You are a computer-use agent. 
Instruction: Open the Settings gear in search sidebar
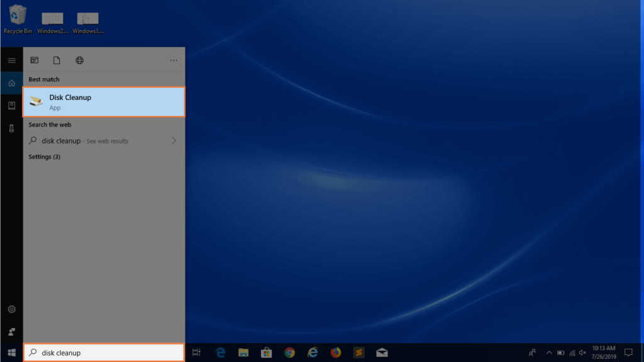[11, 309]
